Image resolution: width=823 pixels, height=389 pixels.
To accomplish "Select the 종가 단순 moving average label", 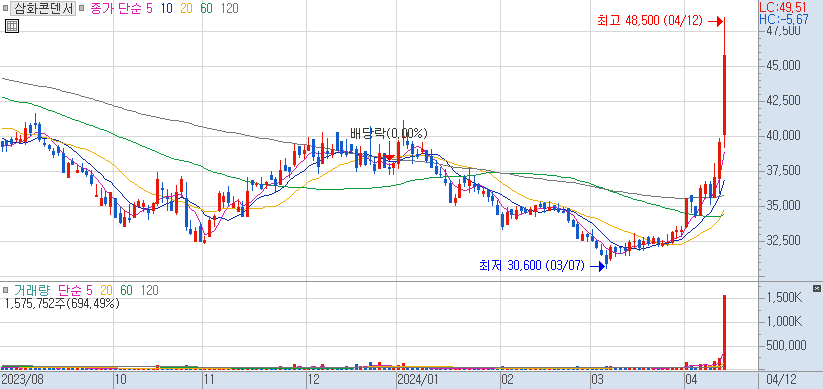I will (115, 8).
